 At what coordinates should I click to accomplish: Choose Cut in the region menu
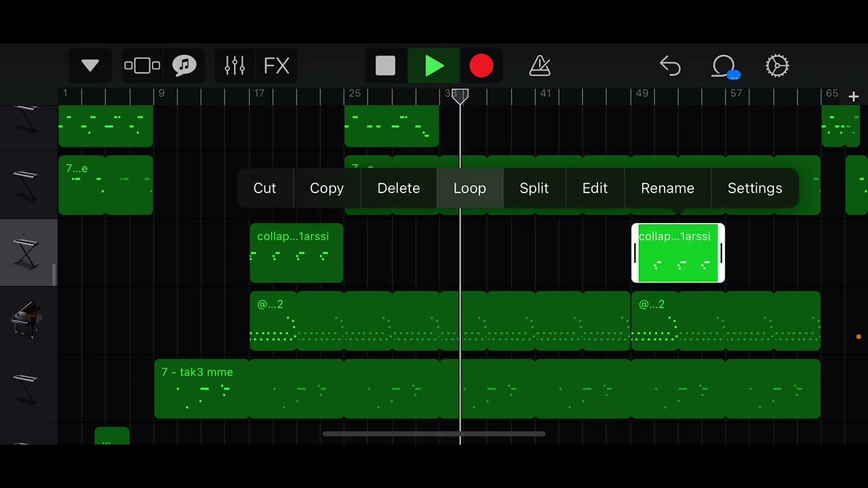click(264, 188)
